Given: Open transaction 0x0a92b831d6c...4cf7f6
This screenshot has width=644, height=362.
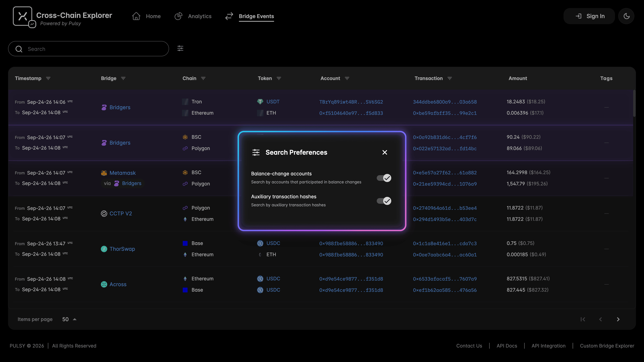Looking at the screenshot, I should (445, 137).
